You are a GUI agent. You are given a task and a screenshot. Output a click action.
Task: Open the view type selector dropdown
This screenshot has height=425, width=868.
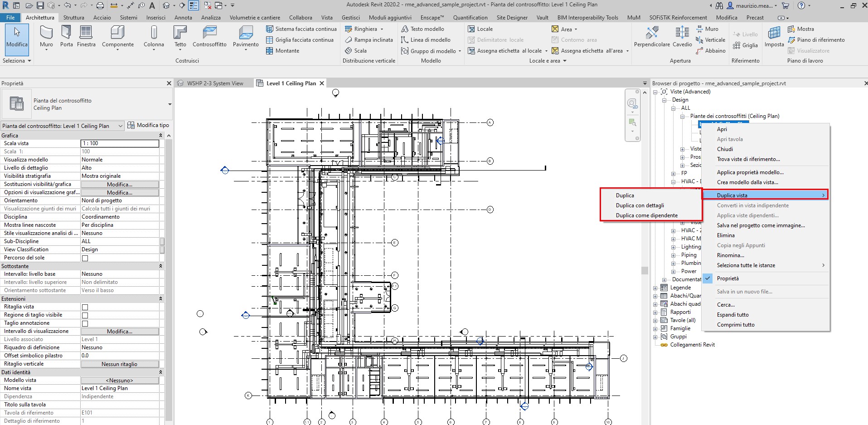click(119, 126)
